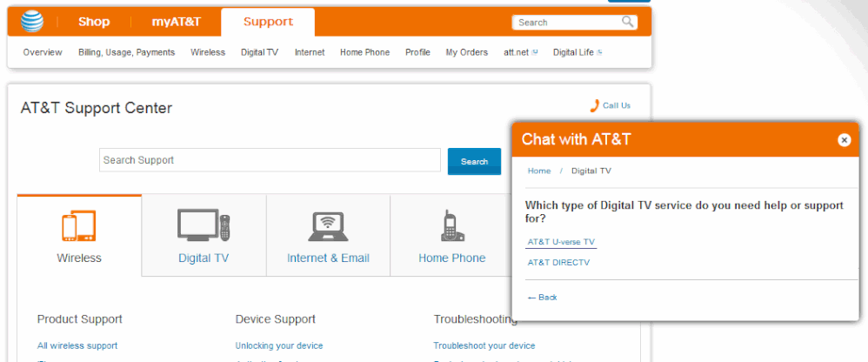Choose AT&T U-verse TV in chat
Viewport: 868px width, 362px height.
coord(562,242)
